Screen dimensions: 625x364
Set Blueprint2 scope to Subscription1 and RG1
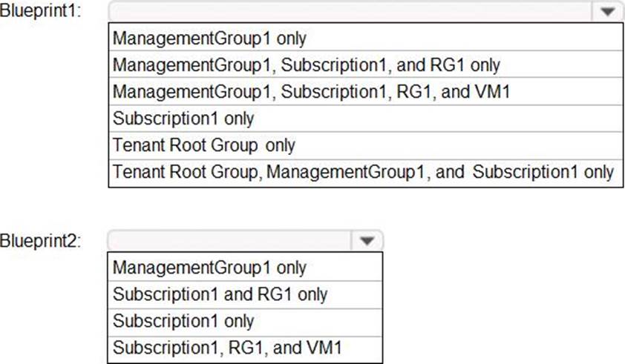(x=220, y=294)
